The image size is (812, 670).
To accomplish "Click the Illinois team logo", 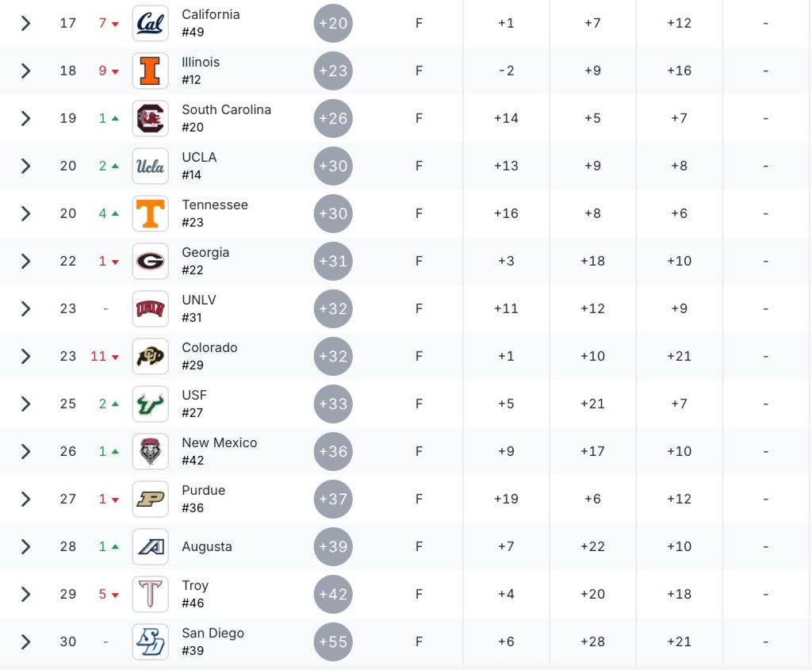I will point(150,71).
